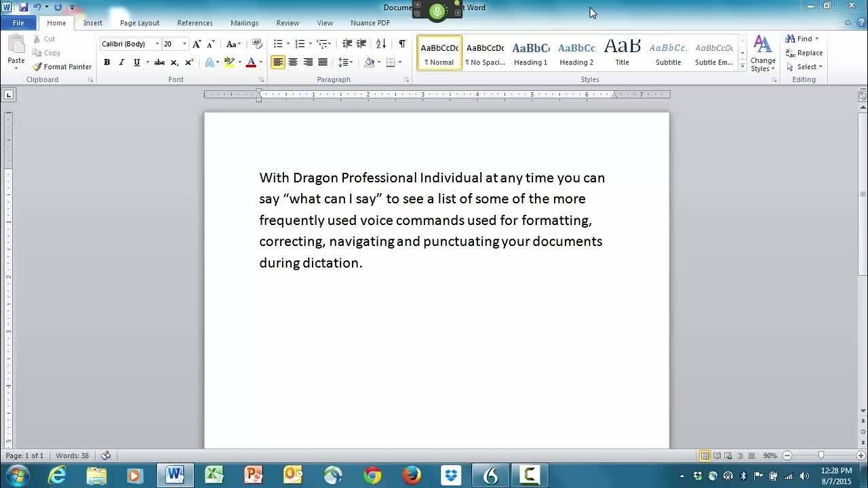The width and height of the screenshot is (868, 488).
Task: Open Line Spacing dropdown
Action: click(x=346, y=62)
